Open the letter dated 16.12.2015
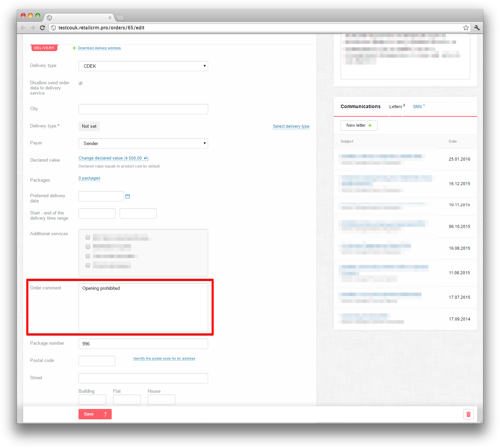 click(x=405, y=184)
